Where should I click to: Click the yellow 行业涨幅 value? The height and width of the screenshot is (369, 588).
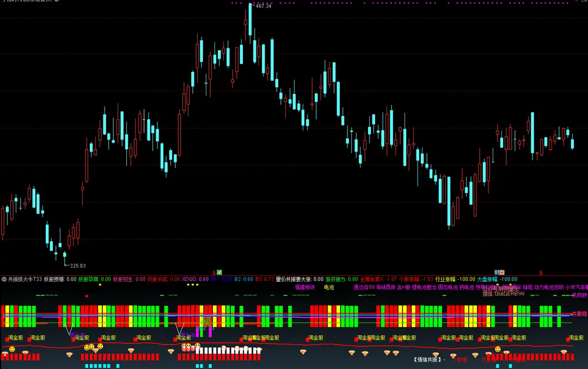coord(455,279)
